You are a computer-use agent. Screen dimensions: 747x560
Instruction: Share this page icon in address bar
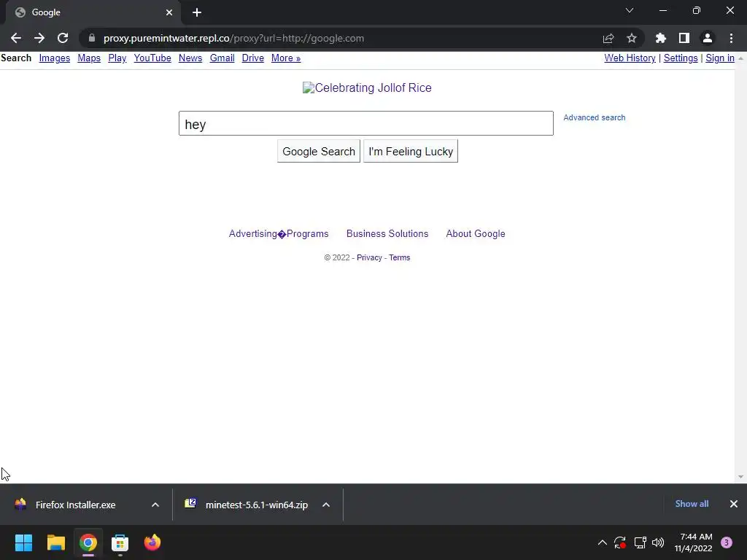pos(608,38)
